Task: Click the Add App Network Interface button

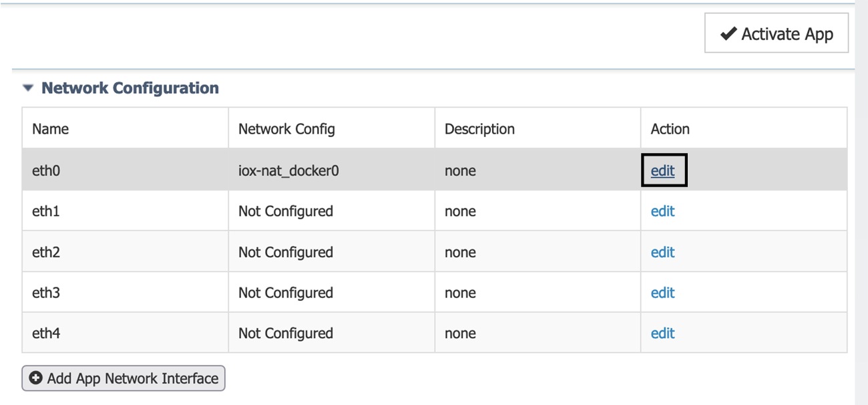Action: tap(124, 378)
